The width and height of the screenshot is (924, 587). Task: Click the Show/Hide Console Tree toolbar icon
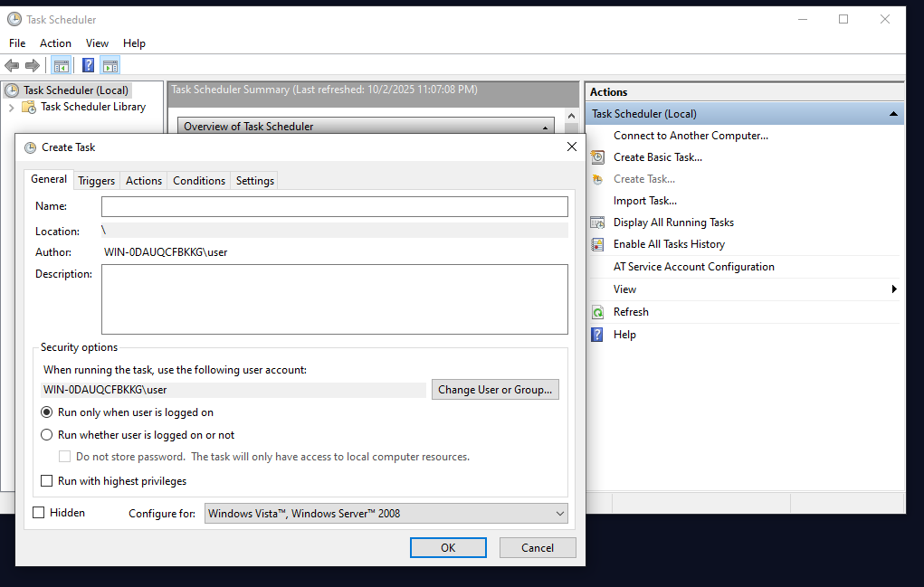coord(62,65)
